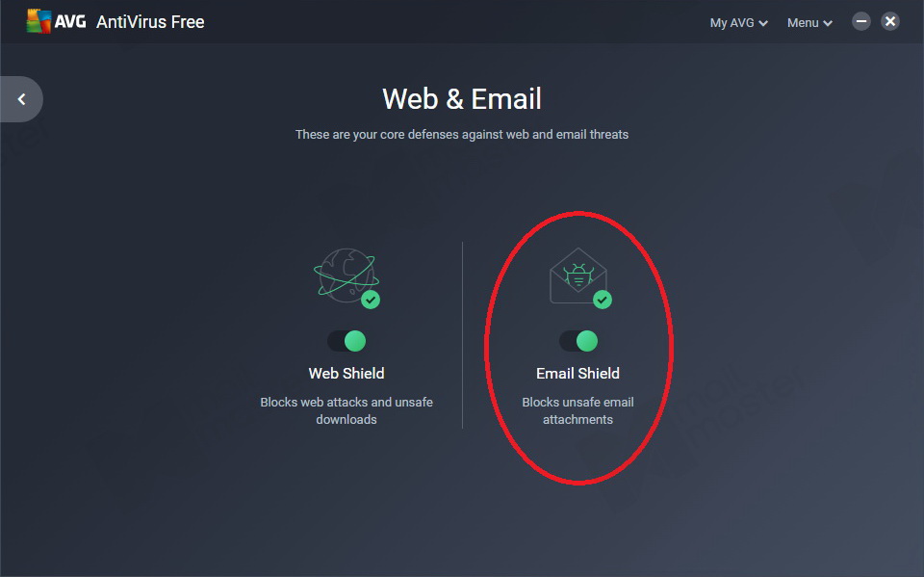Turn off the Web Shield toggle
Screen dimensions: 924x577
346,341
